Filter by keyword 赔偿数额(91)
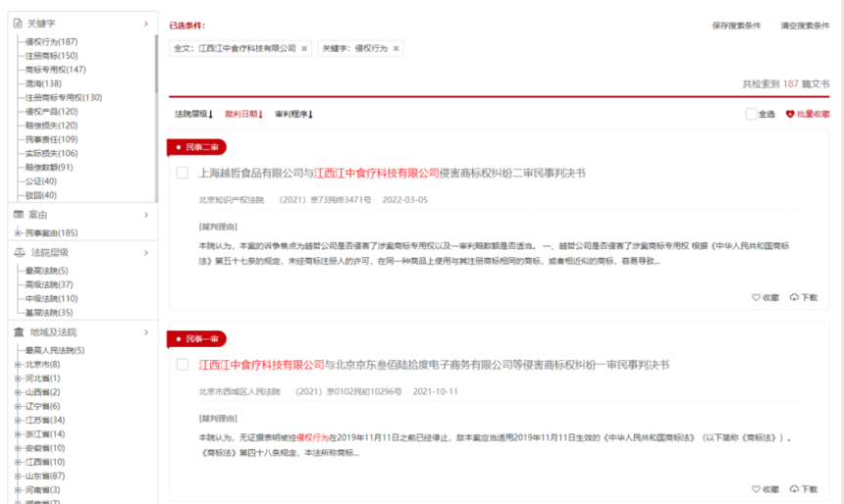 click(49, 168)
